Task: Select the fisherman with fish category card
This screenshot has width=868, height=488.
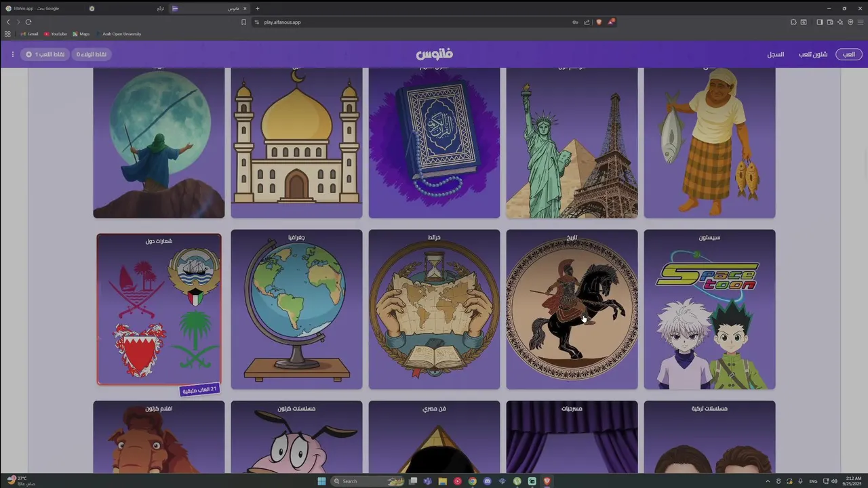Action: coord(709,142)
